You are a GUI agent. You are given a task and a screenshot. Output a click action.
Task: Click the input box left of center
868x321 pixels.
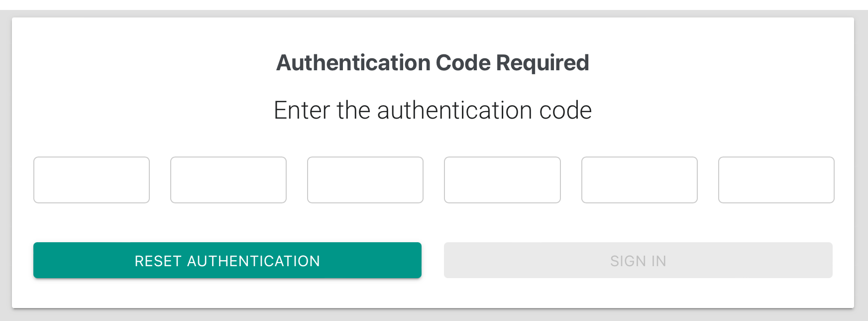coord(365,180)
